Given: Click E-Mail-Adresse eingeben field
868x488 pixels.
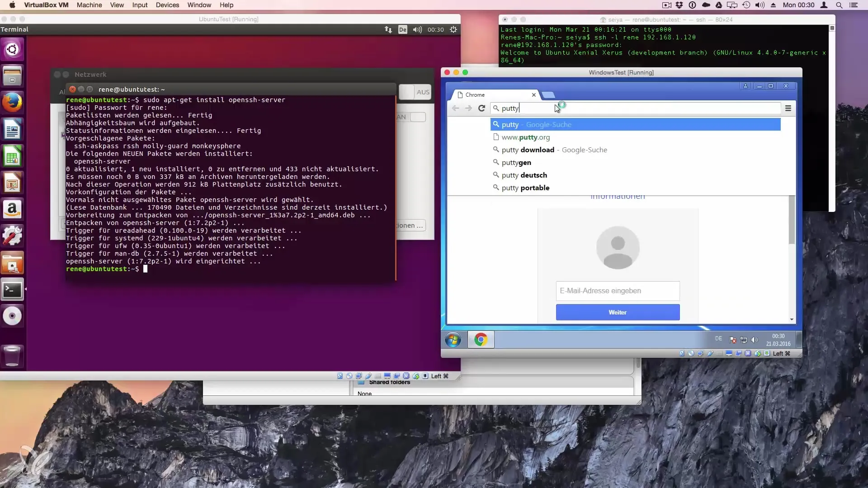Looking at the screenshot, I should click(618, 291).
